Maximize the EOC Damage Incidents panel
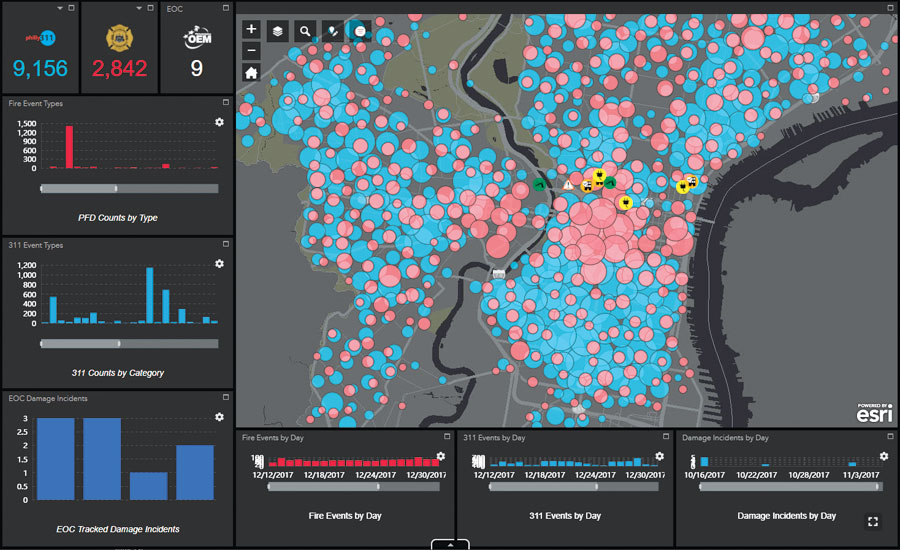 pyautogui.click(x=226, y=397)
